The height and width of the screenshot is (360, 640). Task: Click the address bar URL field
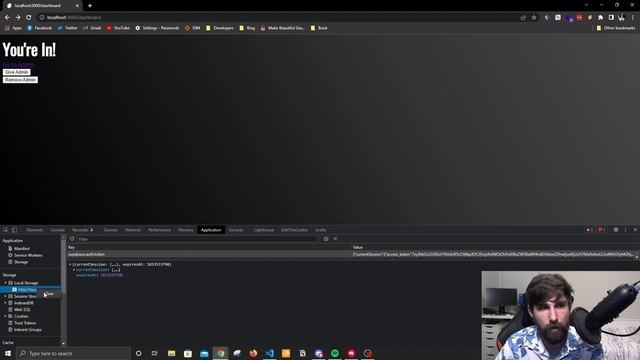pyautogui.click(x=278, y=18)
